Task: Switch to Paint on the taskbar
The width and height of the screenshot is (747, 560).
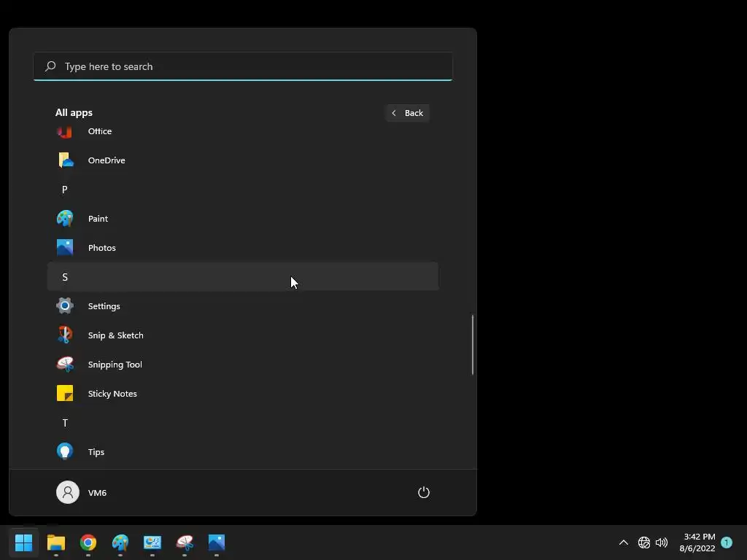Action: (x=120, y=542)
